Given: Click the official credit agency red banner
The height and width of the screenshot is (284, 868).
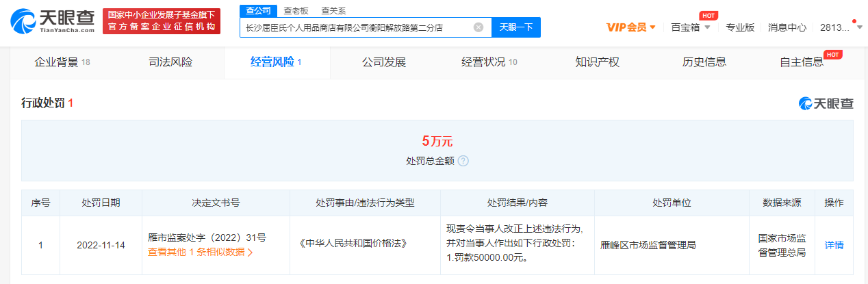Looking at the screenshot, I should 162,22.
